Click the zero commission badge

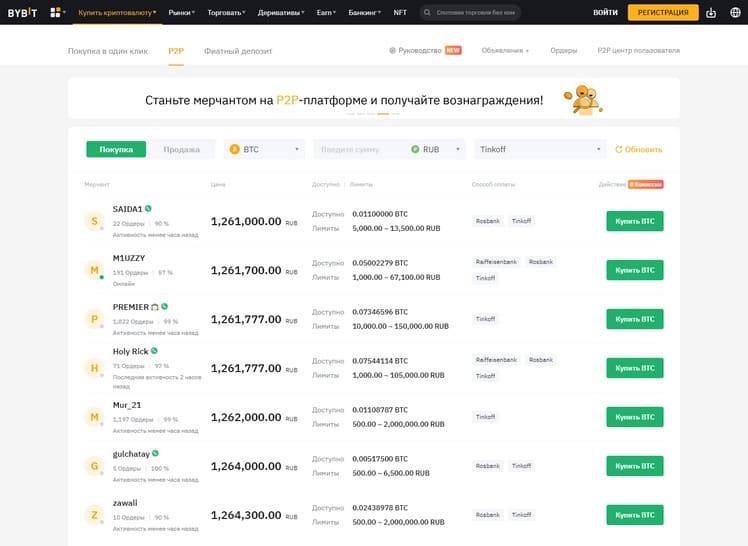tap(645, 184)
